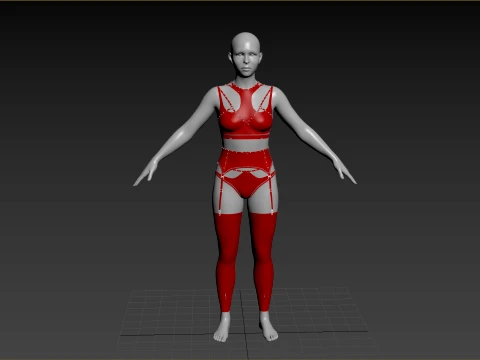
Task: Select the mannequin's bald head in viewport
Action: tap(246, 55)
